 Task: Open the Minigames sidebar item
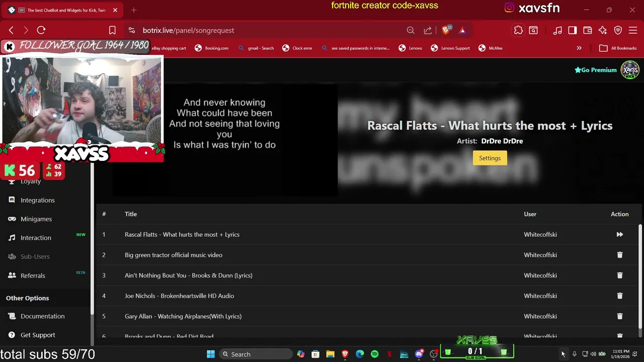[36, 219]
